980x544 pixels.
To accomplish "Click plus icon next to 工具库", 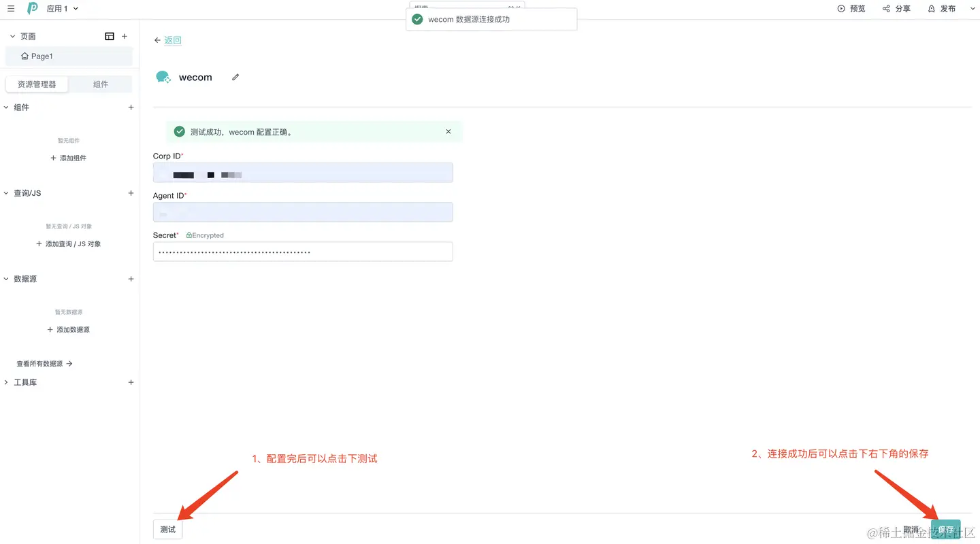I will click(x=131, y=382).
